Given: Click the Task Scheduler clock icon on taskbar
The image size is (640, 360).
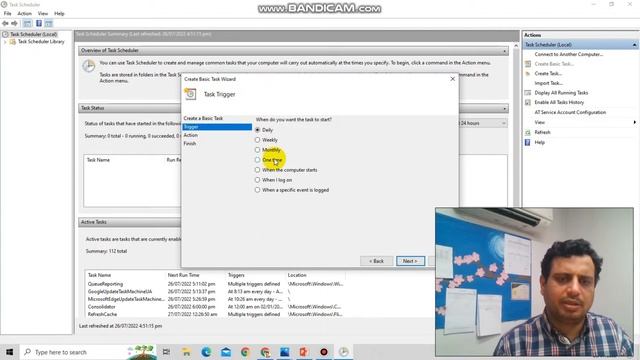Looking at the screenshot, I should tap(343, 352).
